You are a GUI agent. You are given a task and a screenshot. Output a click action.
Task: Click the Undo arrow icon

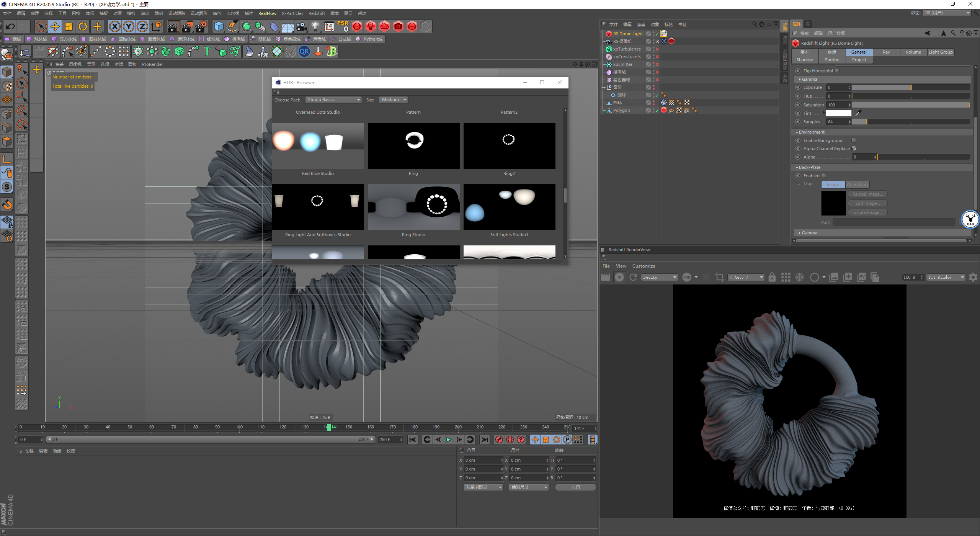pyautogui.click(x=10, y=26)
